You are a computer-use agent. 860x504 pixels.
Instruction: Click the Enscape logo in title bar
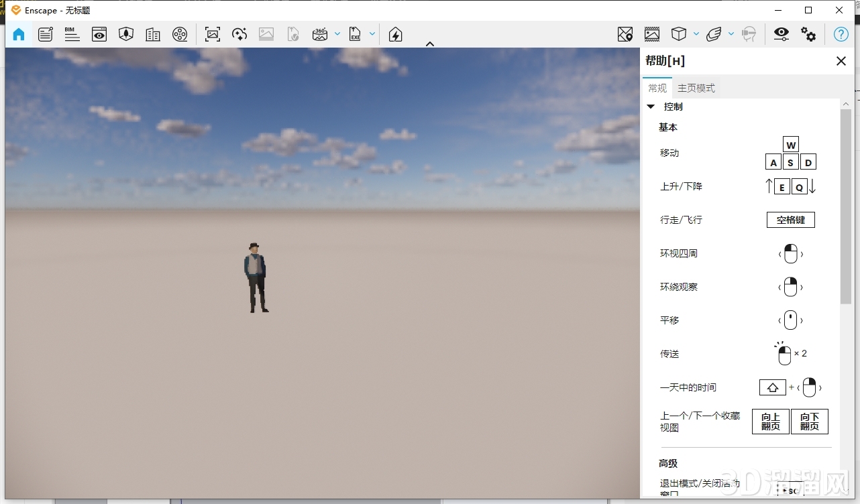click(x=16, y=10)
